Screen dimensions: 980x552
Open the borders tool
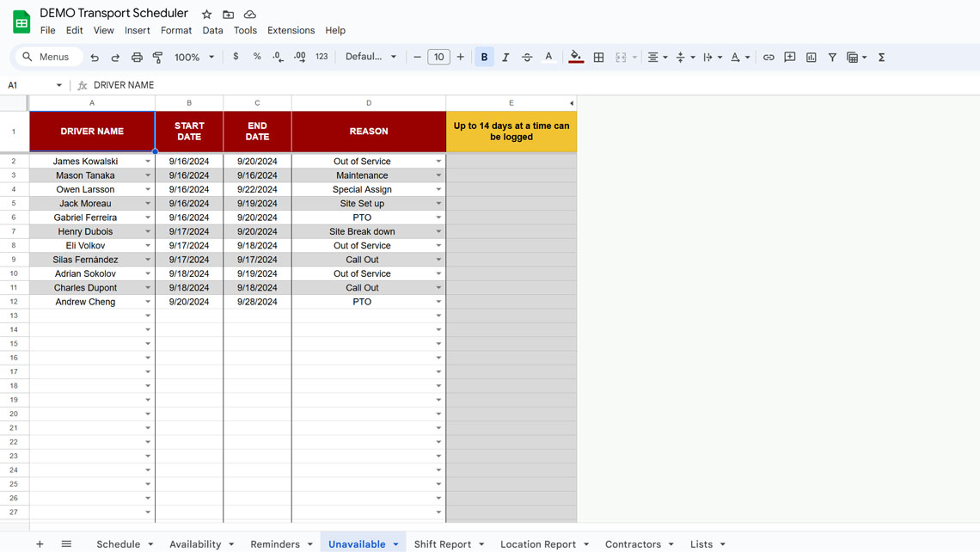(599, 57)
